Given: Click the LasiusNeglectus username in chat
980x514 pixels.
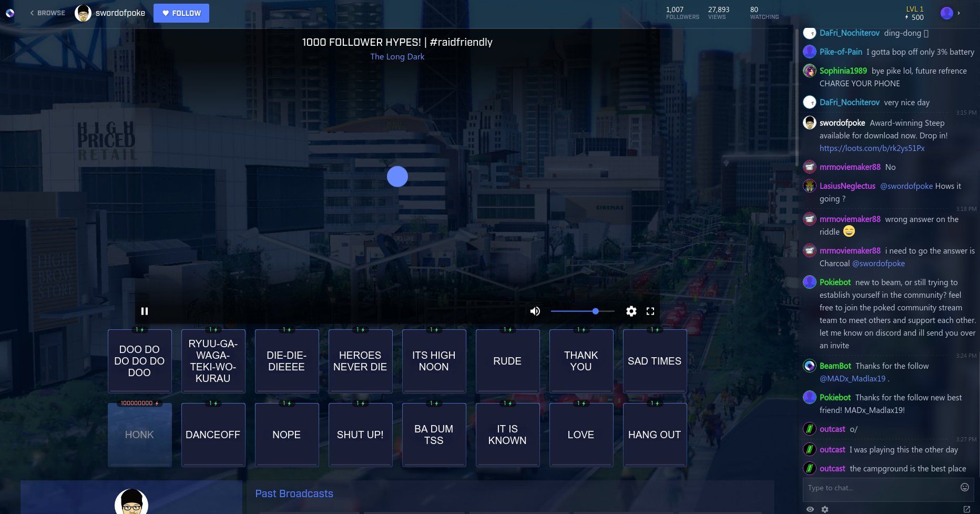Looking at the screenshot, I should click(x=848, y=186).
